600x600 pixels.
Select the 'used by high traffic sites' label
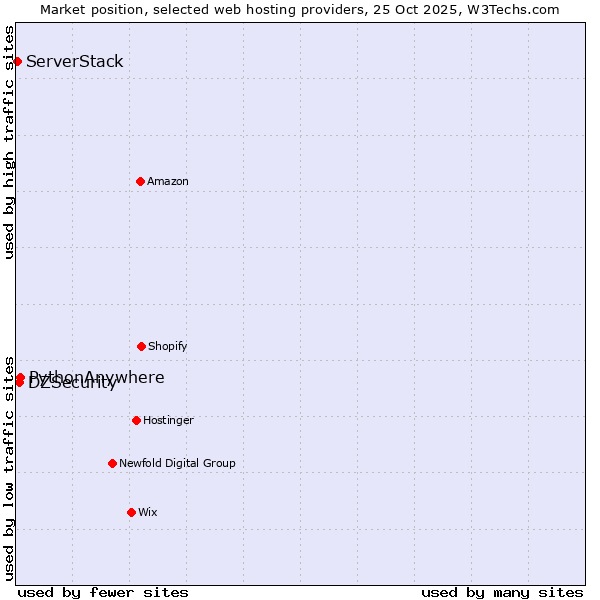[9, 142]
